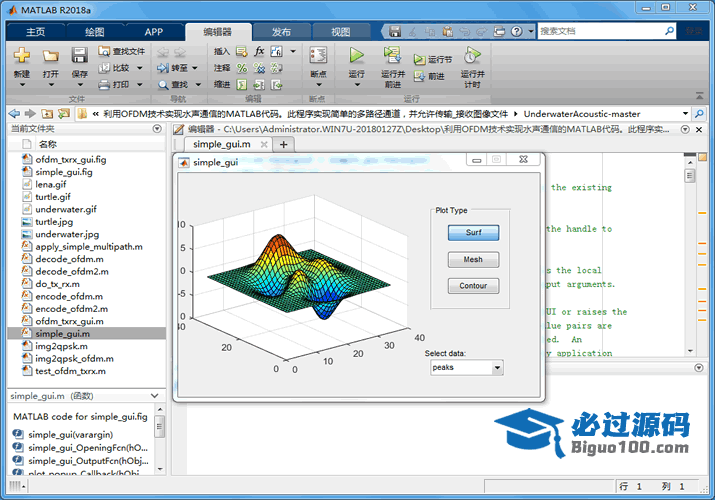This screenshot has height=500, width=715.
Task: Select underwater.jpg in file list
Action: pos(67,234)
